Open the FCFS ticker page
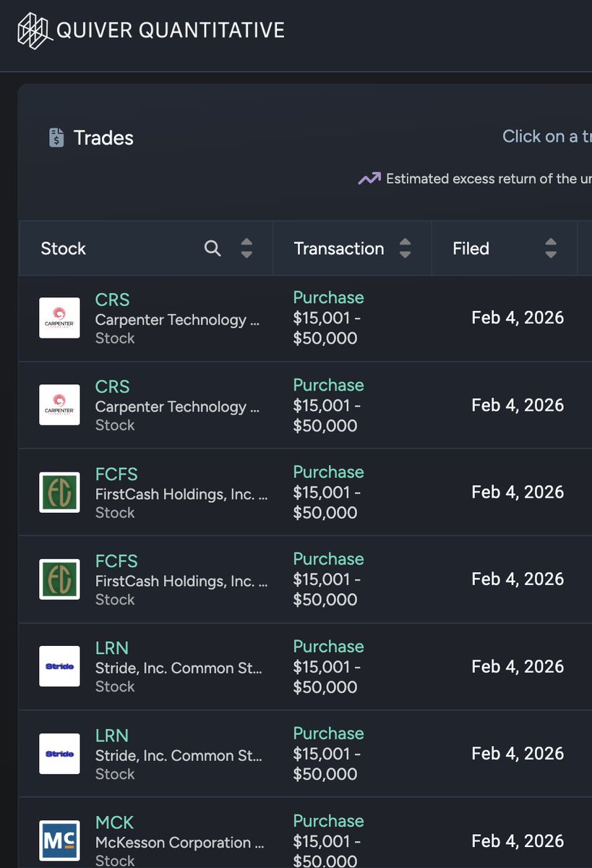 pyautogui.click(x=117, y=474)
